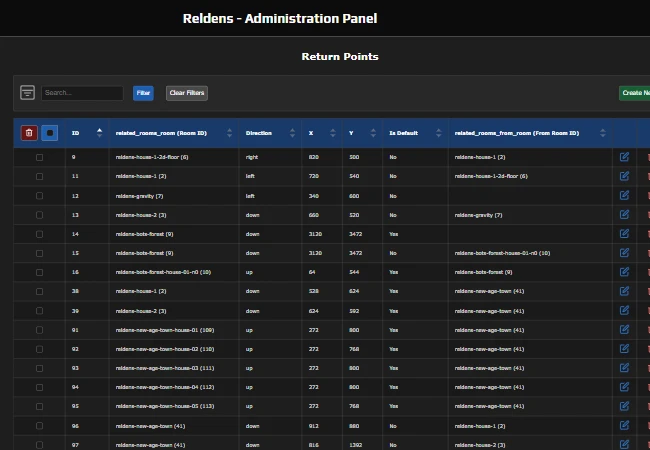Click room cell reldens-new-age-town-house-05 (113)

coord(165,406)
